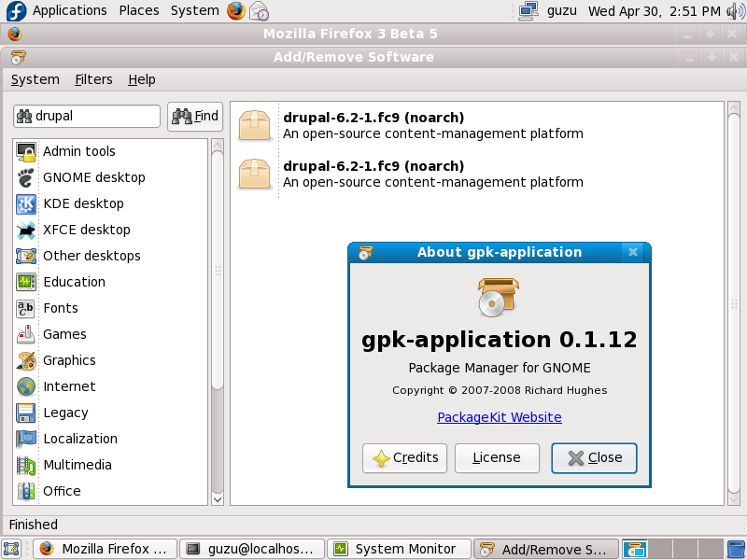Open the network status icon in panel
Viewport: 747px width, 560px height.
tap(529, 10)
